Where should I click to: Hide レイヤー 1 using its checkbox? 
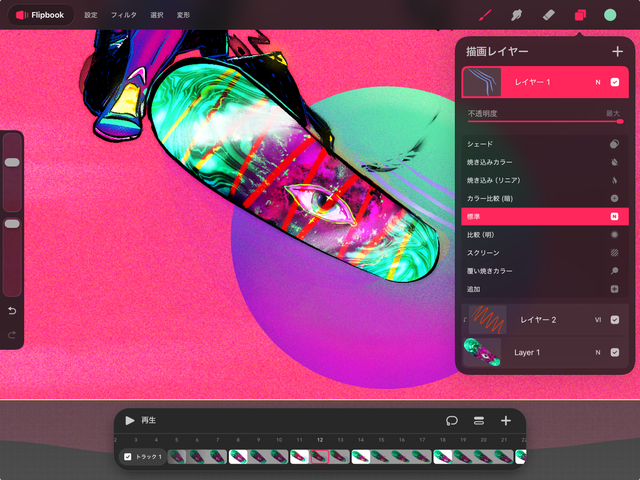615,82
